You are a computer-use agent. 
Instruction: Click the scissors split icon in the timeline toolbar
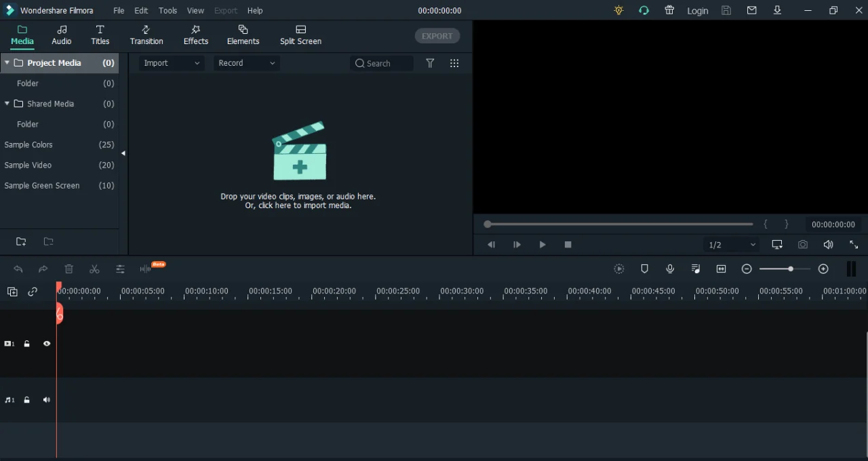(94, 269)
